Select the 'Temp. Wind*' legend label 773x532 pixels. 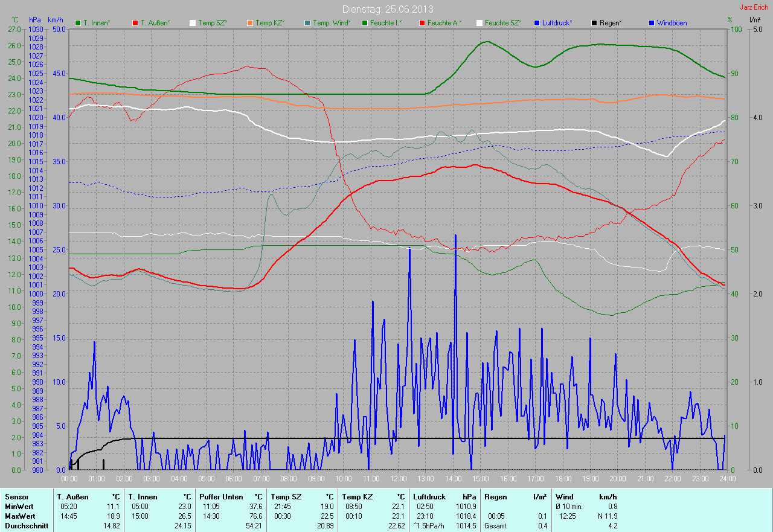pos(331,23)
